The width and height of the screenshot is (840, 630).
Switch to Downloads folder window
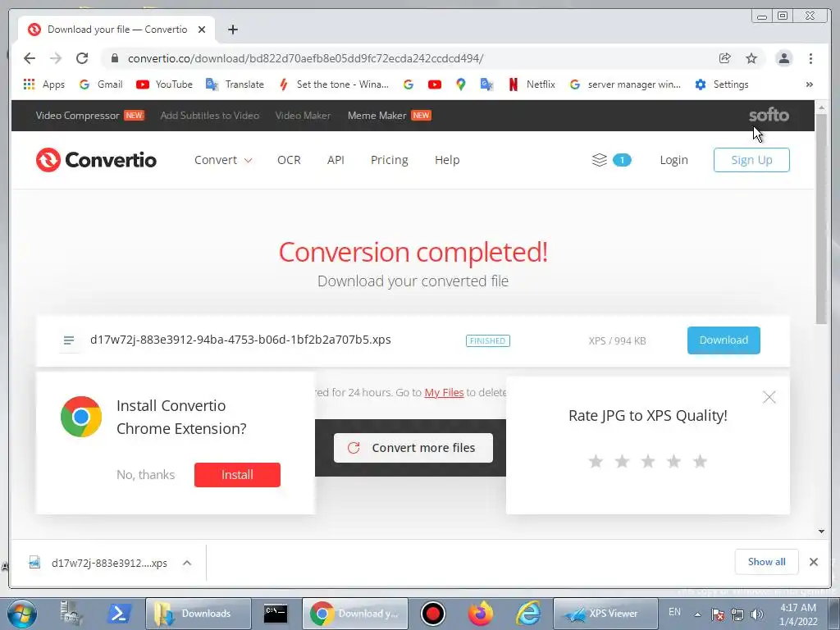(x=199, y=614)
